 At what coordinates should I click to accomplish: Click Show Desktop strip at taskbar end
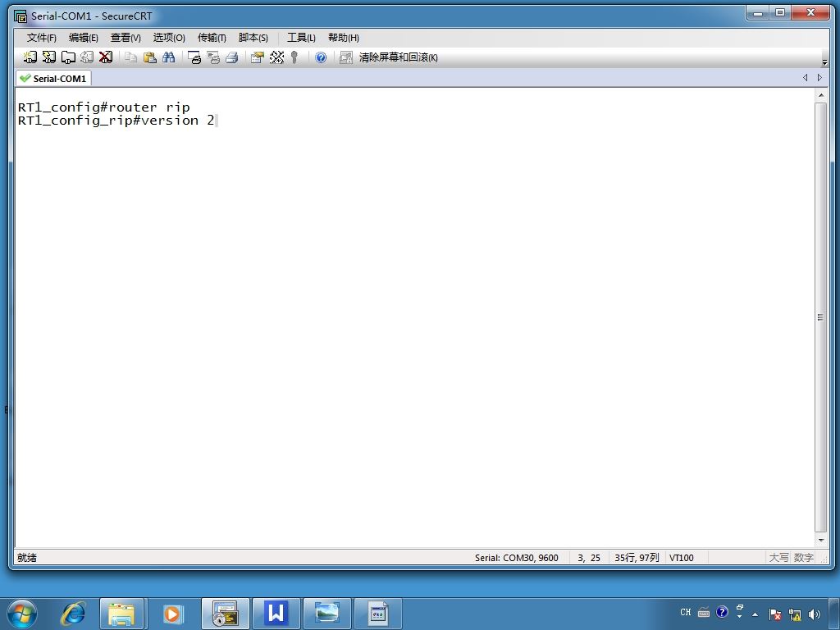coord(834,614)
